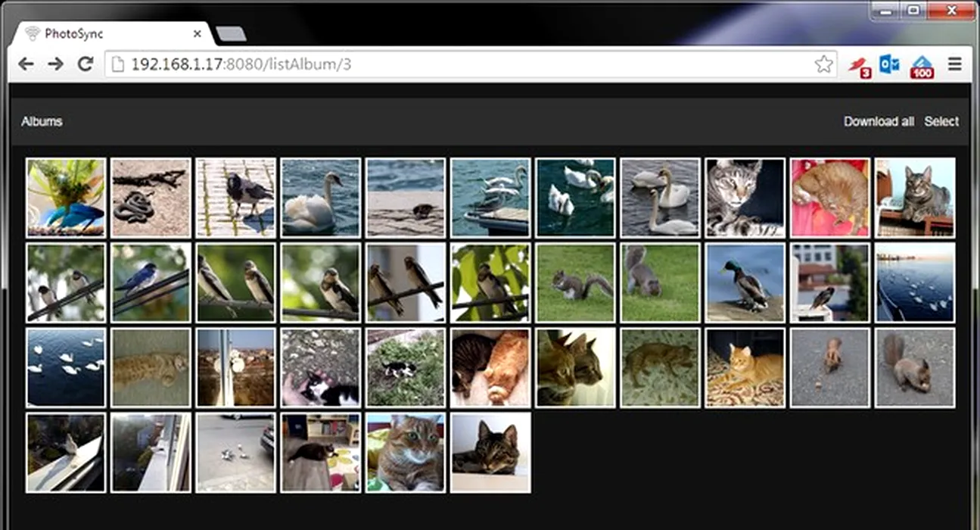The height and width of the screenshot is (530, 980).
Task: Click the browser forward arrow
Action: [55, 64]
